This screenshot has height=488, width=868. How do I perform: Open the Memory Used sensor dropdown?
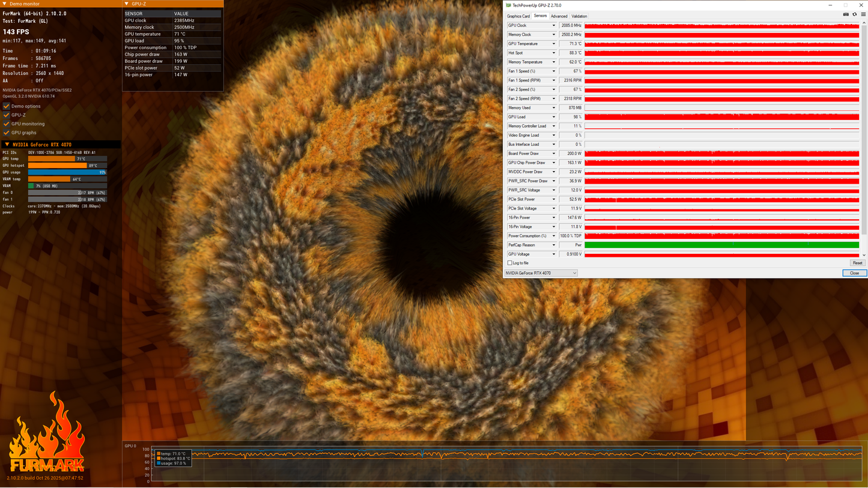pyautogui.click(x=554, y=108)
